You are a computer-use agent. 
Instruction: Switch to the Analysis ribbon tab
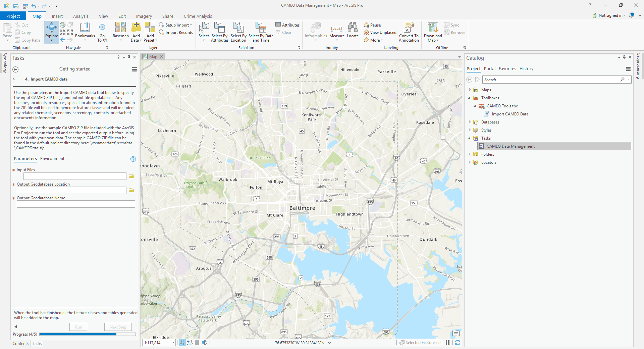81,16
